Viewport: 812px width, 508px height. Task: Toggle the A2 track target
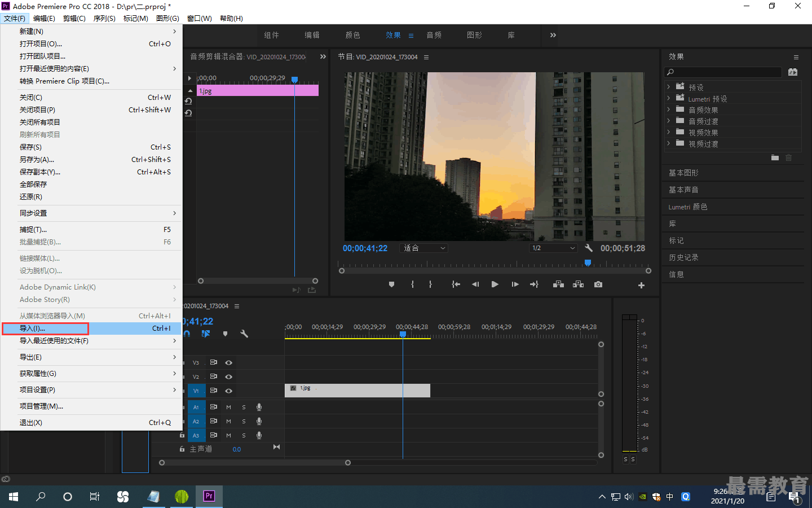(196, 421)
